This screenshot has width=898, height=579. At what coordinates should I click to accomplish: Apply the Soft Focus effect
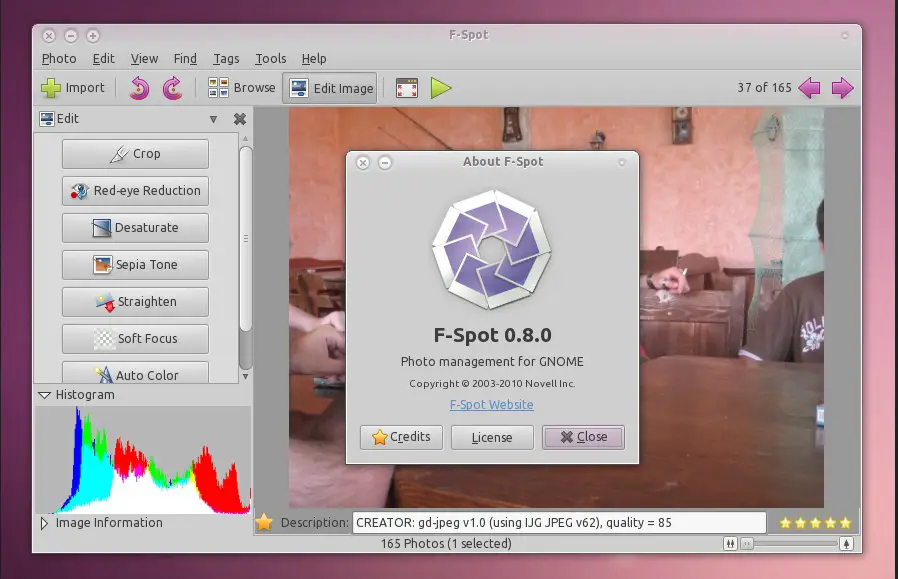135,338
